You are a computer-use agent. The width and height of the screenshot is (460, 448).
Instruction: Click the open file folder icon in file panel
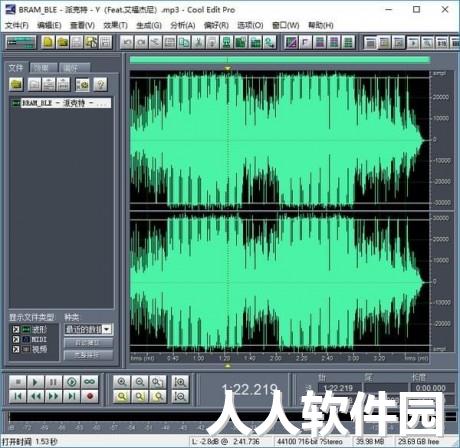pos(16,85)
